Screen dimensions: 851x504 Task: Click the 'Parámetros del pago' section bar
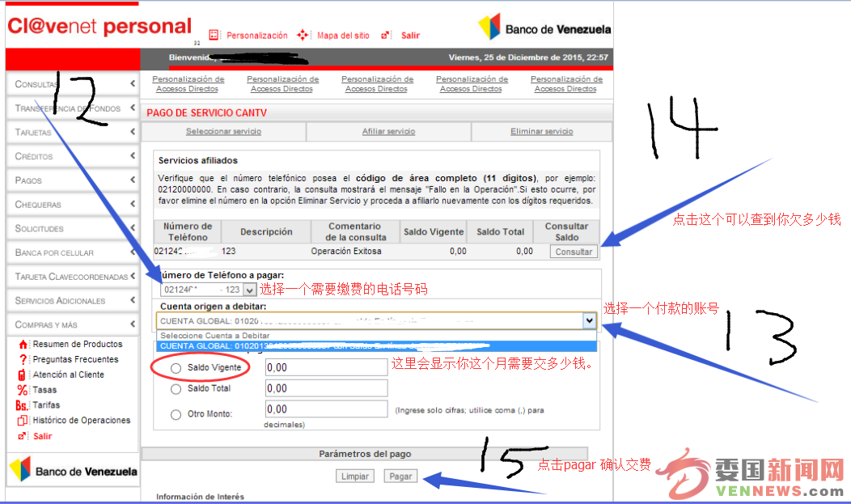click(x=365, y=454)
